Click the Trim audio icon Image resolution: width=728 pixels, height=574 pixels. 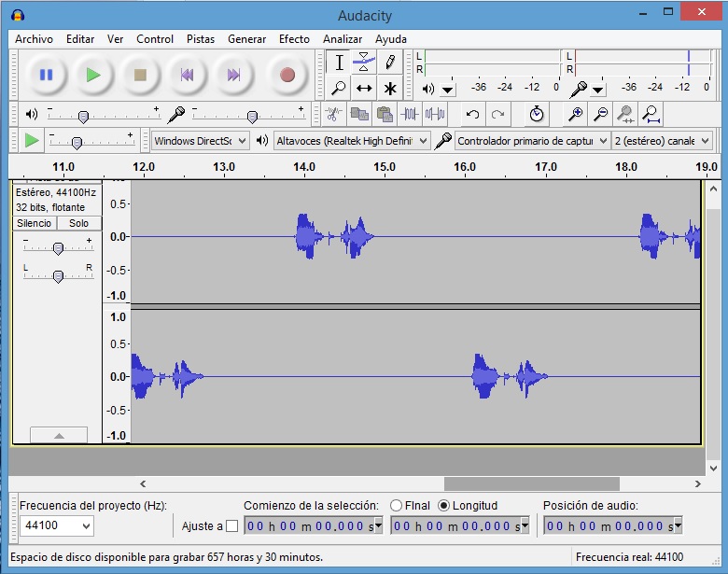410,114
